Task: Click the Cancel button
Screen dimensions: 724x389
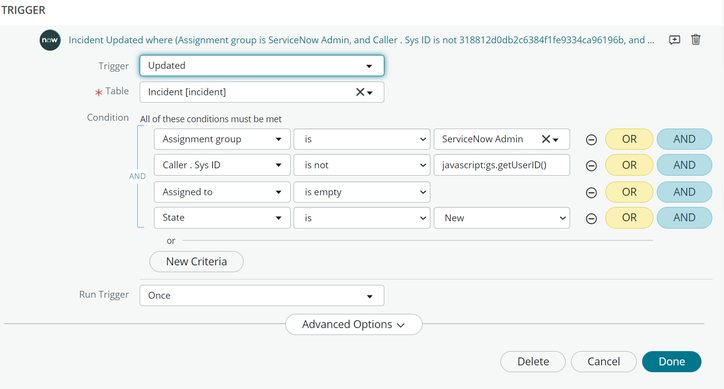Action: click(x=603, y=361)
